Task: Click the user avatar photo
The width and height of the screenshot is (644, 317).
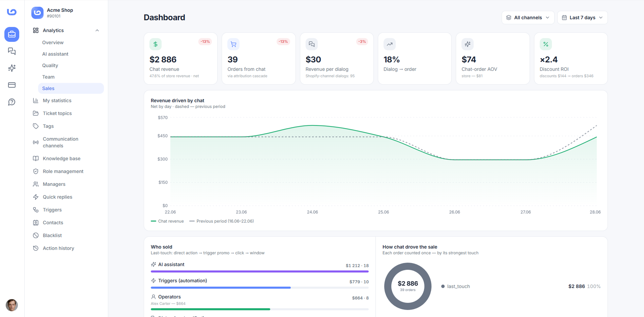Action: click(12, 305)
